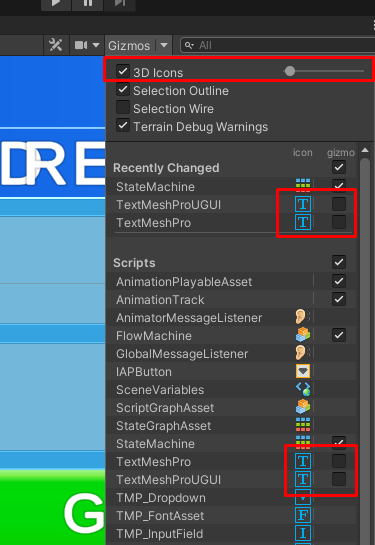Enable TextMeshPro gizmo under Recently Changed
375x545 pixels.
[339, 222]
